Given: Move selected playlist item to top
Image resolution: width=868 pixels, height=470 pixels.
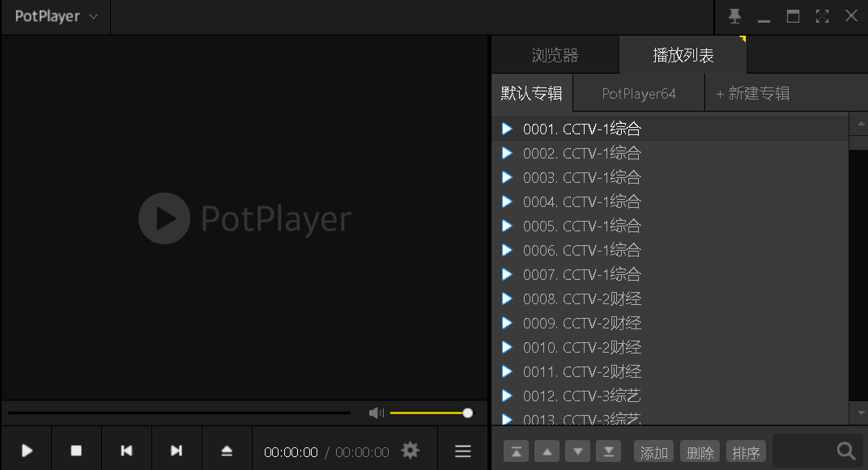Looking at the screenshot, I should point(516,451).
